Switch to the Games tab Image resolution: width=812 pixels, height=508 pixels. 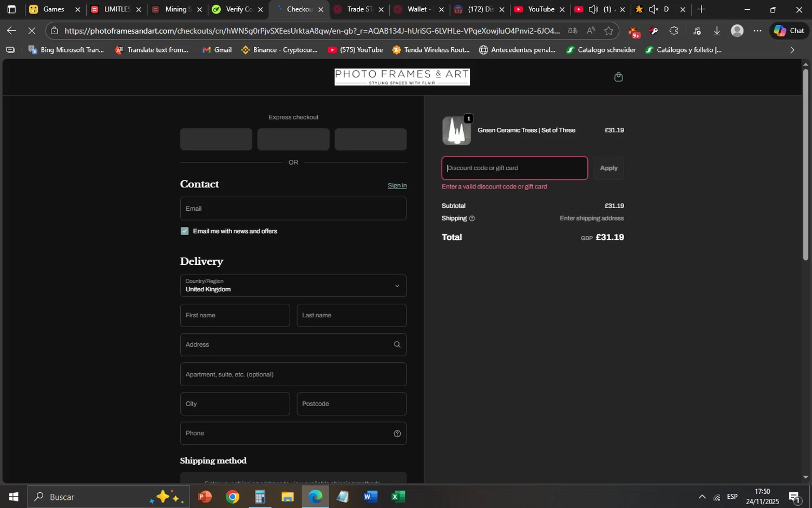point(55,9)
